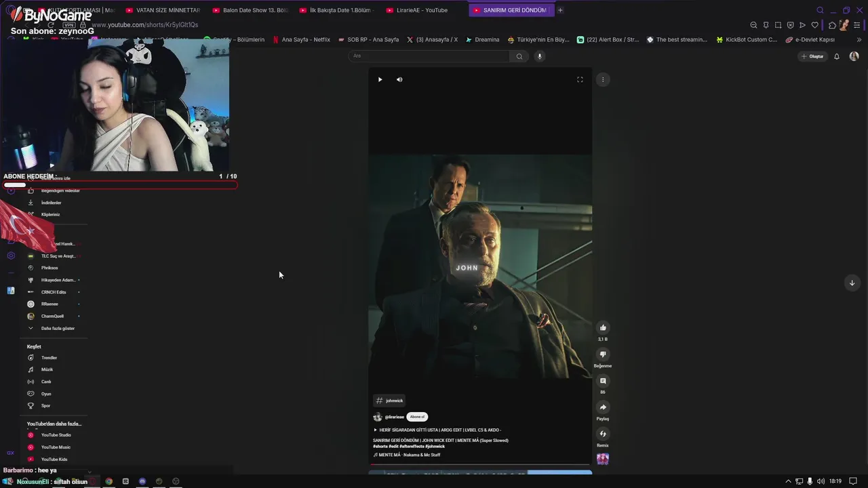Open taskbar volume speaker icon
The height and width of the screenshot is (488, 868).
click(821, 481)
